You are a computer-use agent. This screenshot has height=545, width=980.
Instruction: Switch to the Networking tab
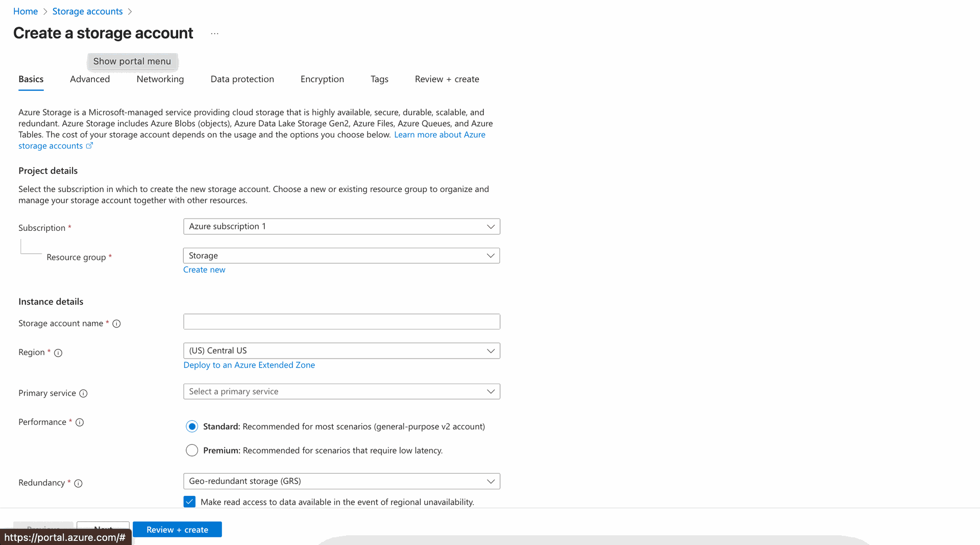(160, 79)
